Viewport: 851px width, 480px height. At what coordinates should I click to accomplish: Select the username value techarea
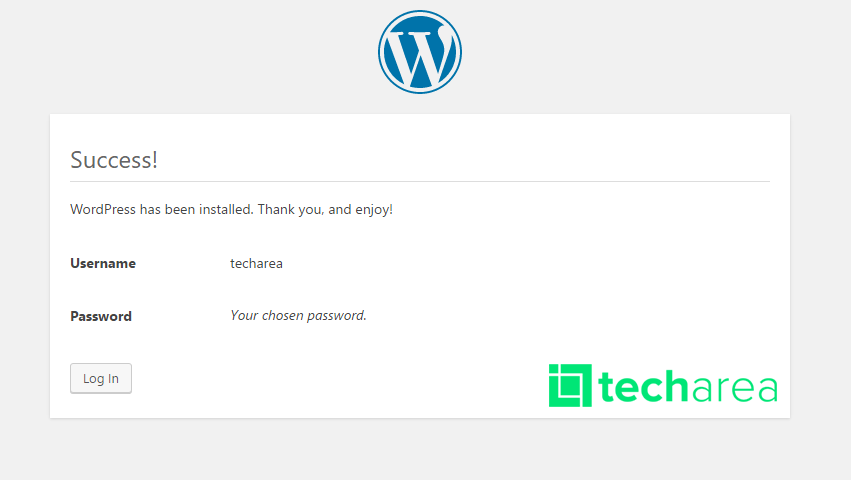tap(256, 263)
